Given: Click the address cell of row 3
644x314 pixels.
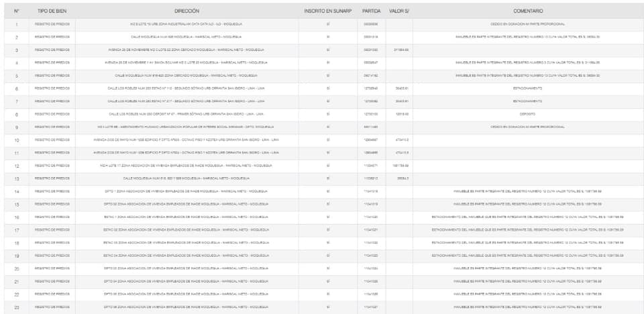Looking at the screenshot, I should click(x=186, y=50).
